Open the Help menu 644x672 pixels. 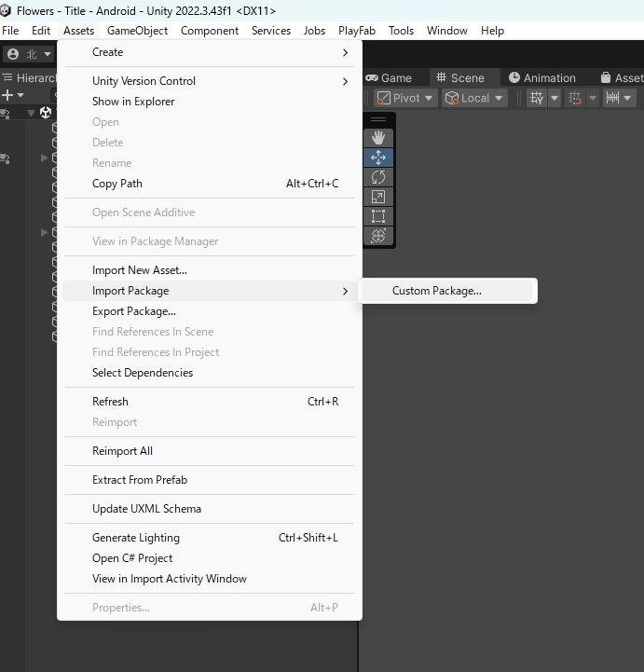(492, 31)
